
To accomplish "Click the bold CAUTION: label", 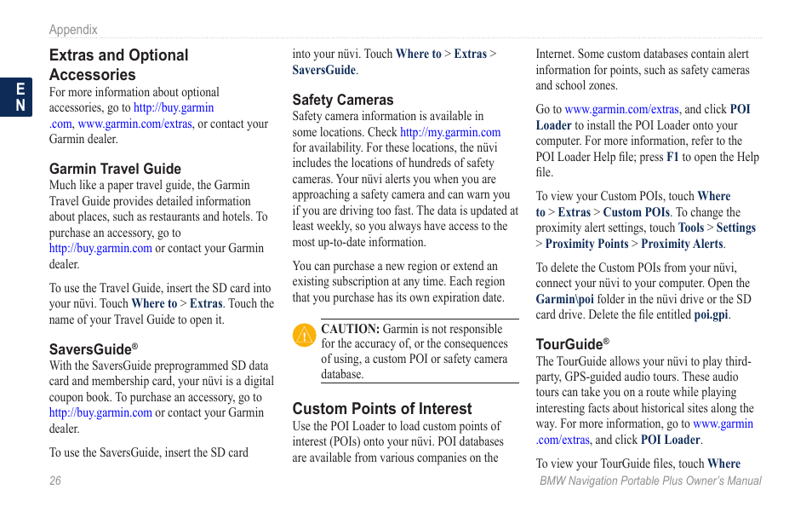I will [351, 329].
